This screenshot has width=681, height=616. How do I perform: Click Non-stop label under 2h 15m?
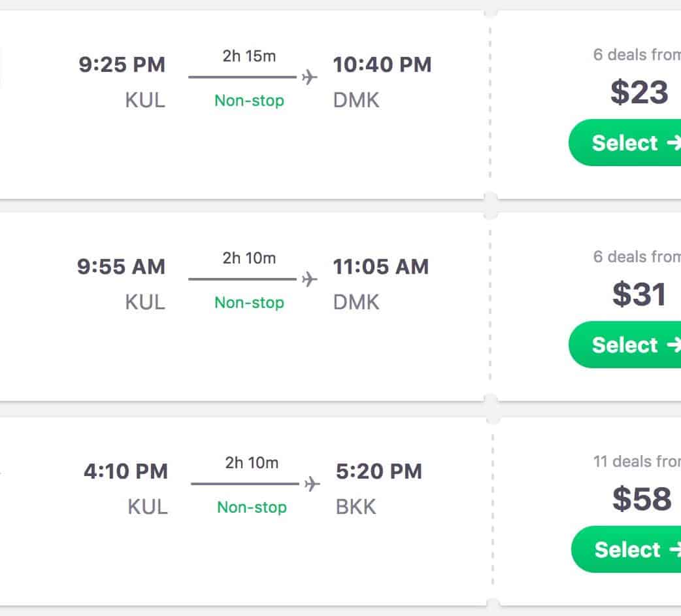coord(249,101)
